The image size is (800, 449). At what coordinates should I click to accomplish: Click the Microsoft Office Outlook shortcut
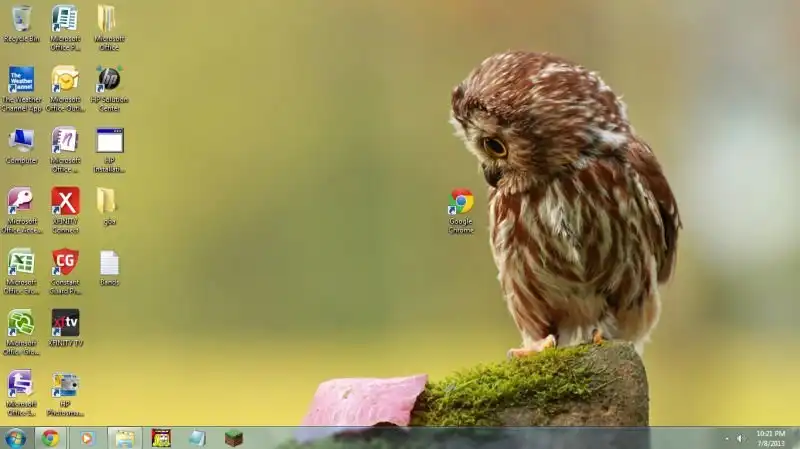65,80
